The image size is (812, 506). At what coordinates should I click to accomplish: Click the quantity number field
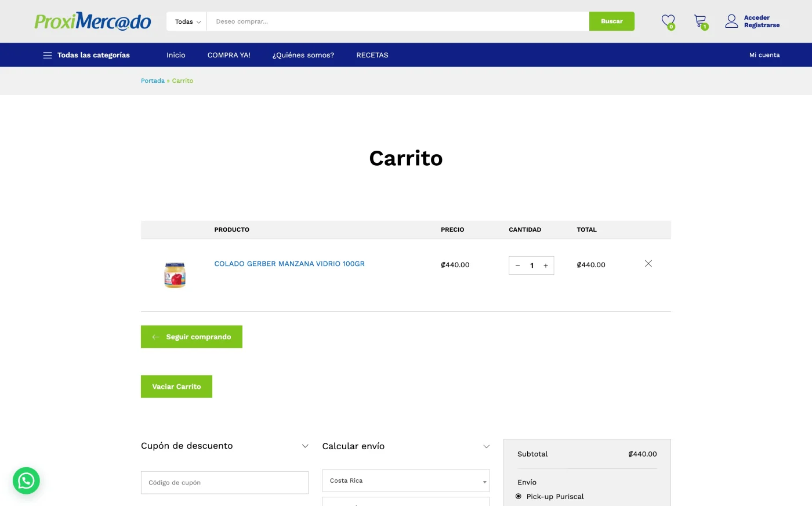click(531, 265)
